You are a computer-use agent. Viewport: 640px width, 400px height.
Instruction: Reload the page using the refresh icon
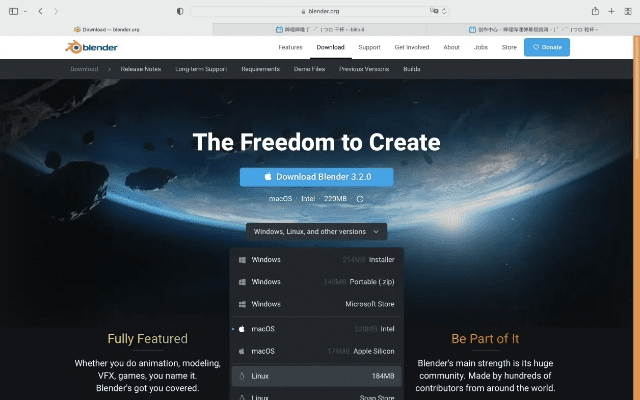pos(444,11)
